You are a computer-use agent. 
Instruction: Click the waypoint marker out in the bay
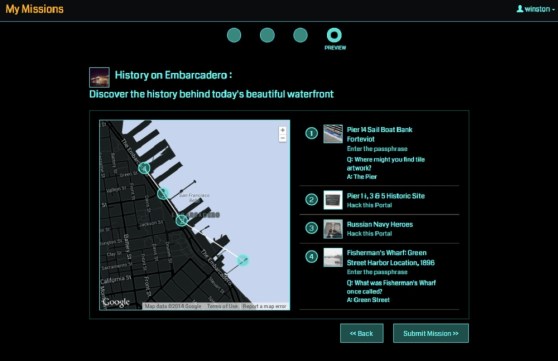coord(243,260)
